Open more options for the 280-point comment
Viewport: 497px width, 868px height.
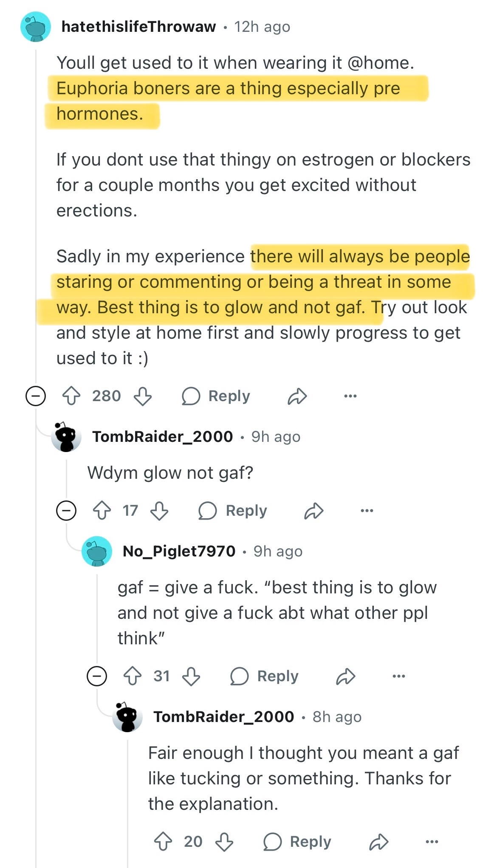350,396
